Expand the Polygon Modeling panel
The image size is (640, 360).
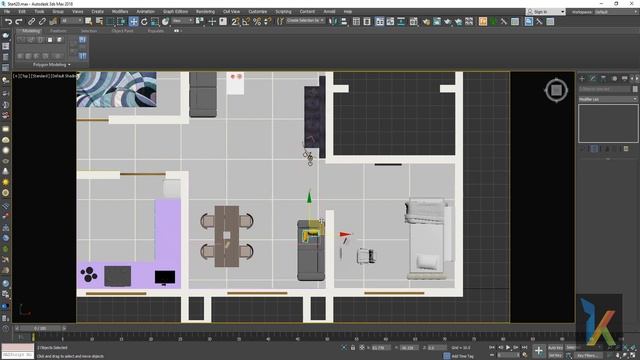[51, 64]
